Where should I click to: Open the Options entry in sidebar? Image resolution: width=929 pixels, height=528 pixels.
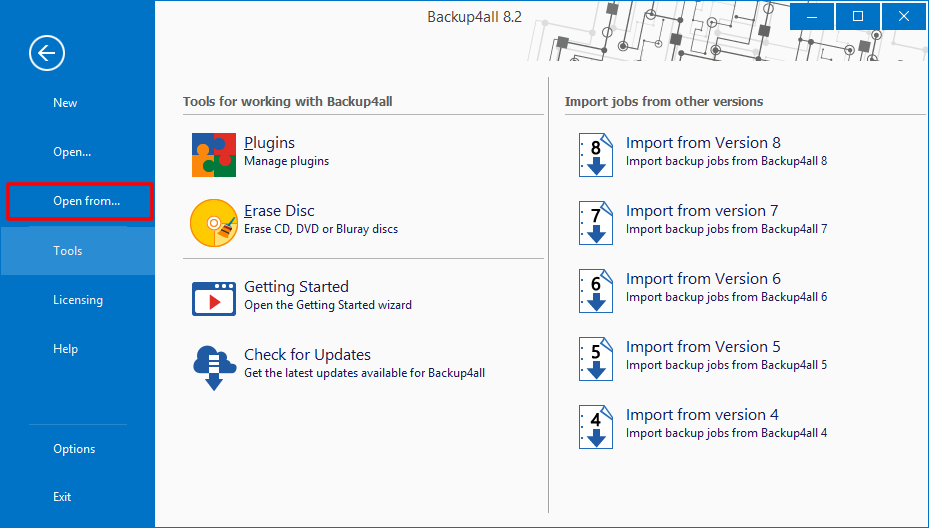(x=74, y=449)
